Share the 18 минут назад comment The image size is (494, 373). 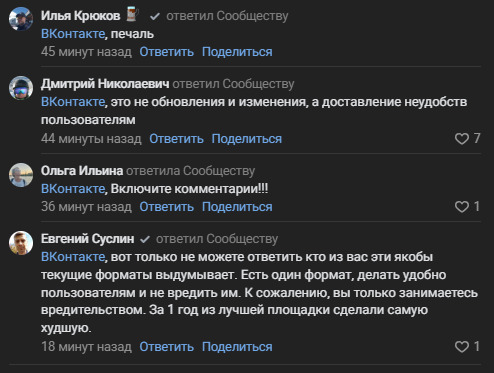237,347
